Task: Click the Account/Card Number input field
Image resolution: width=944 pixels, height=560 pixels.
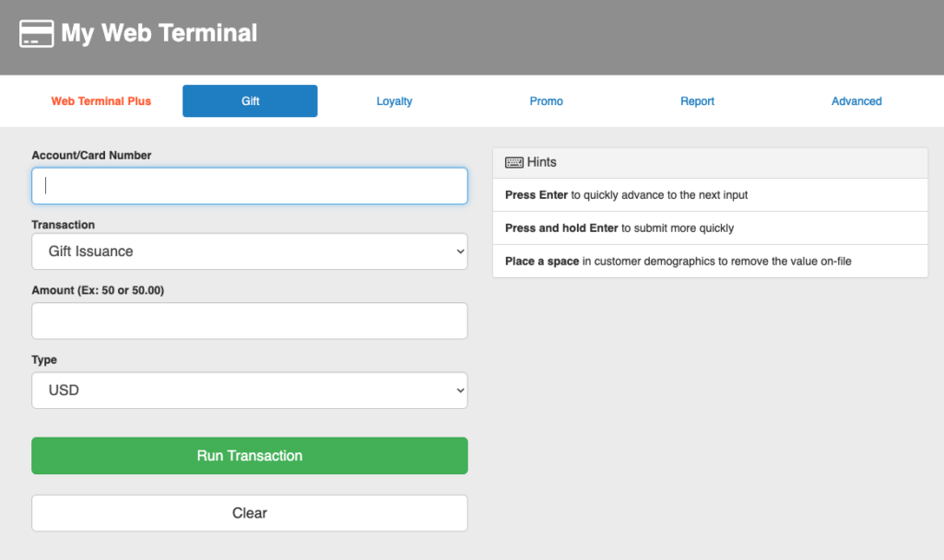Action: point(249,185)
